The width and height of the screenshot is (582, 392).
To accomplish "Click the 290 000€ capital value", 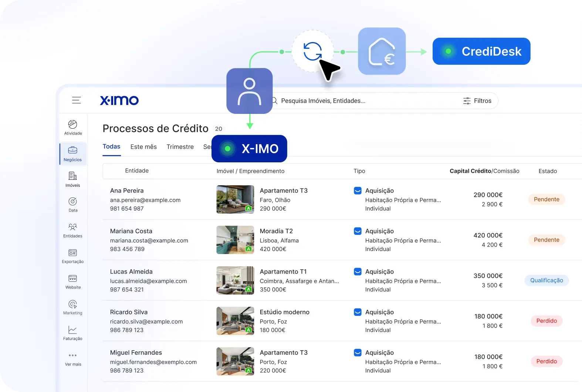I will [x=488, y=195].
